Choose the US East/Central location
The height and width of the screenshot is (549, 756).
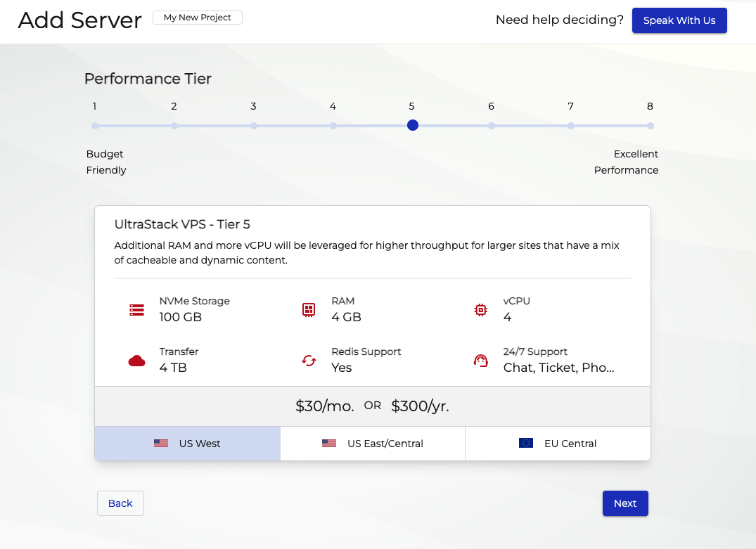pyautogui.click(x=373, y=444)
